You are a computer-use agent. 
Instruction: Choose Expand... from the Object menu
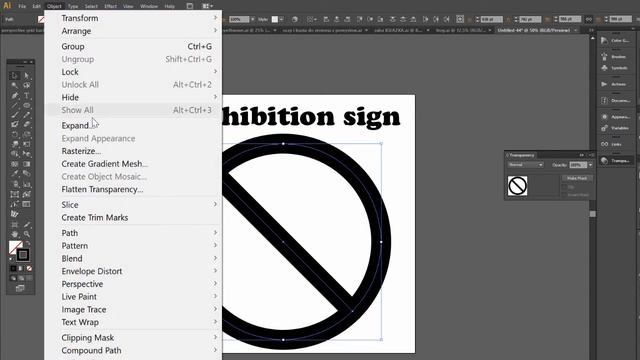pos(133,125)
